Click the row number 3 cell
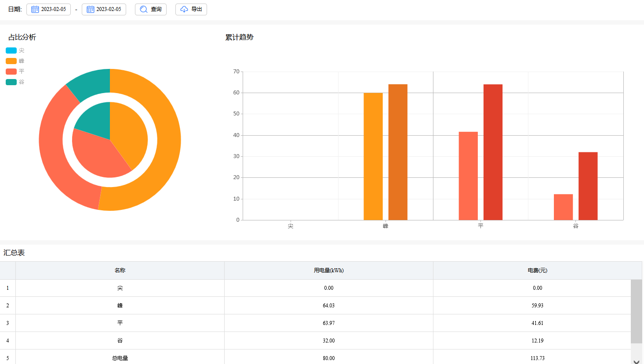This screenshot has width=644, height=364. (7, 323)
